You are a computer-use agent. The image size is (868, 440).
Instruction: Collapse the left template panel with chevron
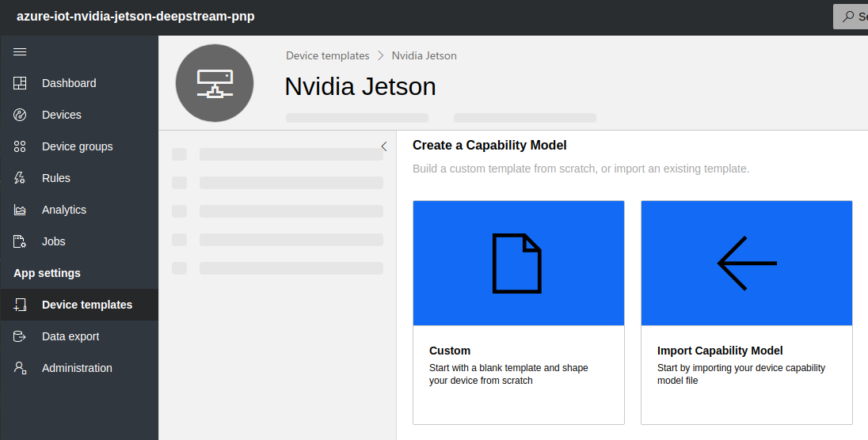click(x=384, y=146)
